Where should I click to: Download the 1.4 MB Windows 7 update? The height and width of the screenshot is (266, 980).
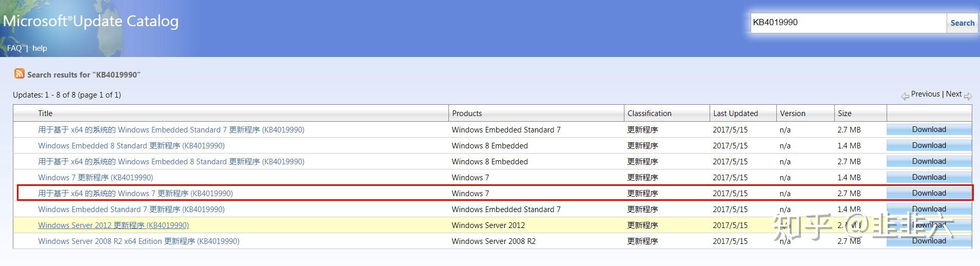(x=929, y=177)
